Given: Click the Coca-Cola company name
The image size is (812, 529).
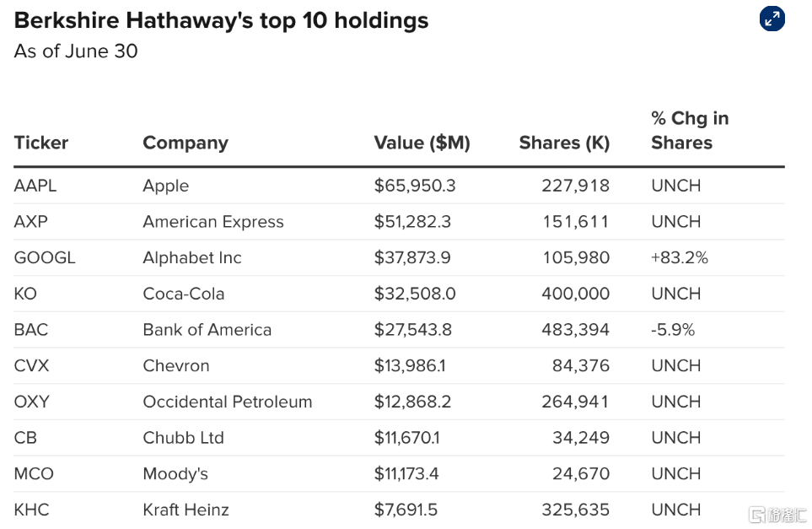Looking at the screenshot, I should [x=183, y=294].
